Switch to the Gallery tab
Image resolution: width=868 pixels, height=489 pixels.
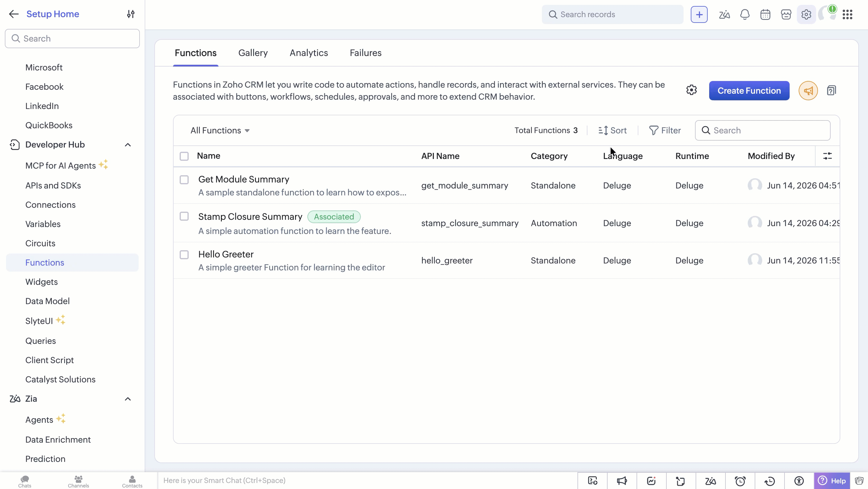(253, 53)
